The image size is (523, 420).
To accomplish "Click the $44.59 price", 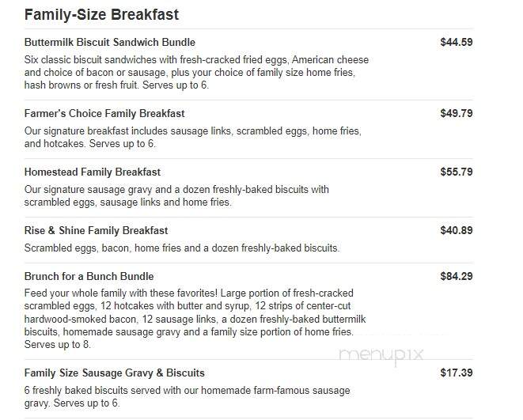I will [457, 42].
